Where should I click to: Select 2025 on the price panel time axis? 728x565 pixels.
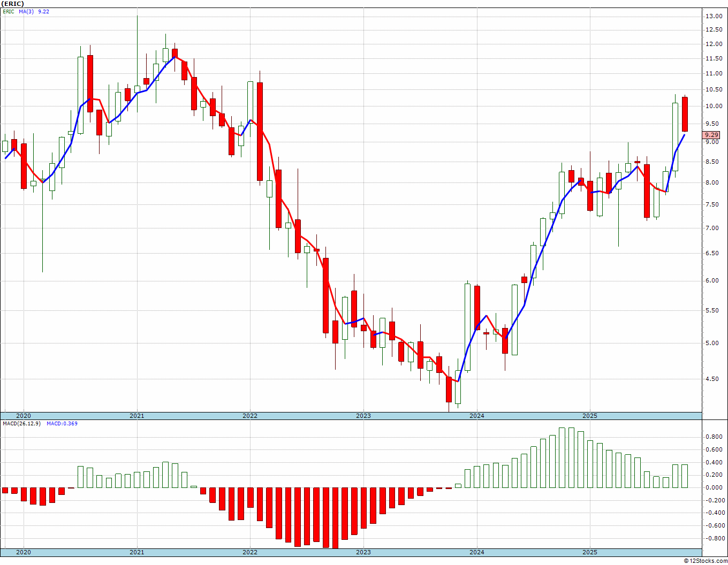click(x=590, y=416)
